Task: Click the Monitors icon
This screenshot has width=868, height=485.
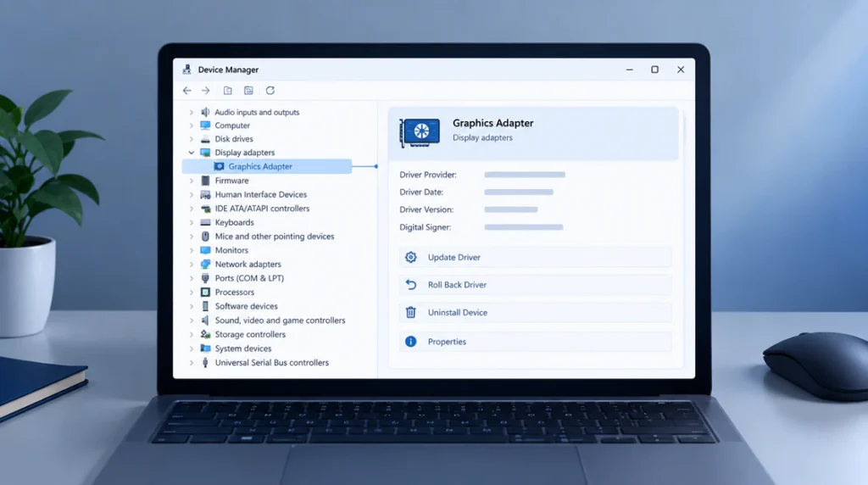Action: [205, 250]
